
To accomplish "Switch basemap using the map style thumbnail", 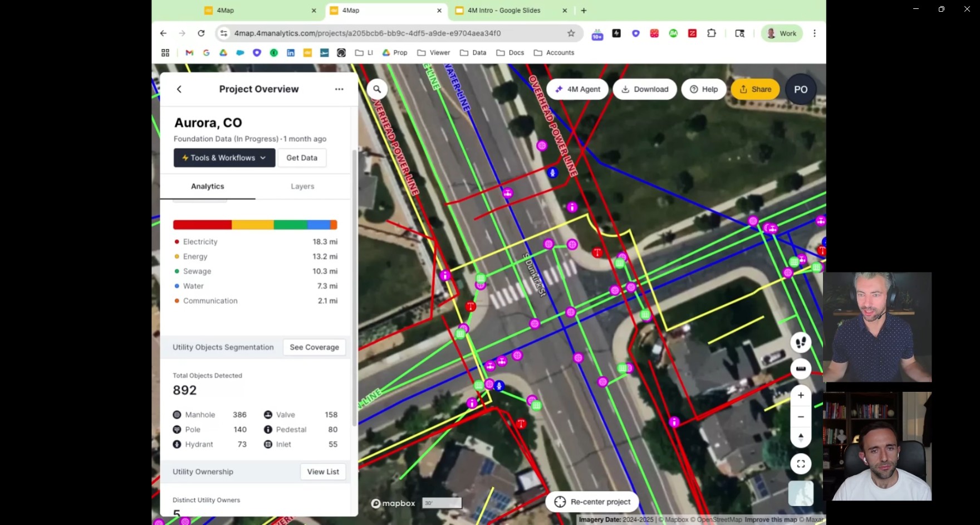I will coord(801,494).
